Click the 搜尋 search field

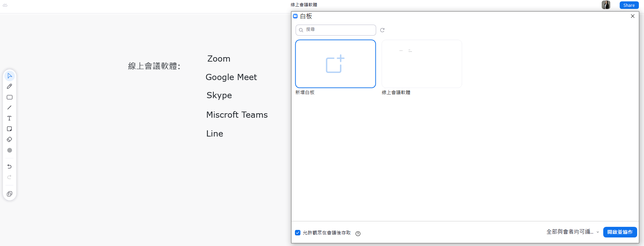pos(336,30)
